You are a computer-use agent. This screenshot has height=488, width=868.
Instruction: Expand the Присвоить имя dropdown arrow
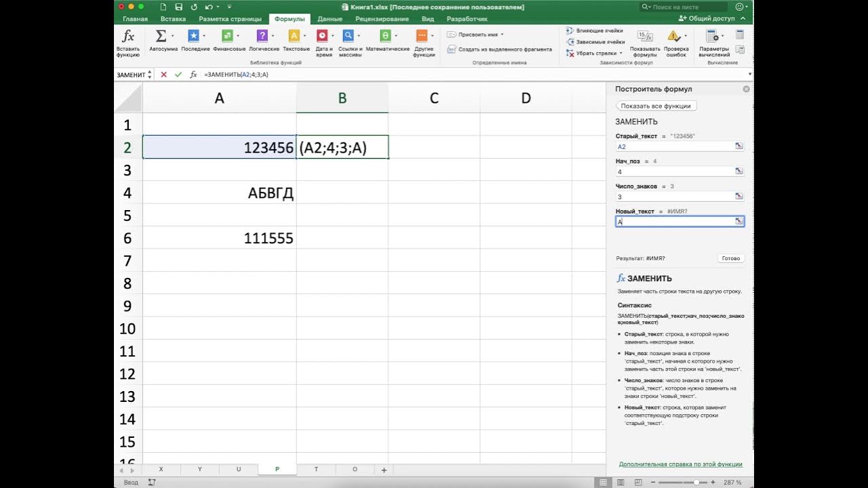coord(502,34)
